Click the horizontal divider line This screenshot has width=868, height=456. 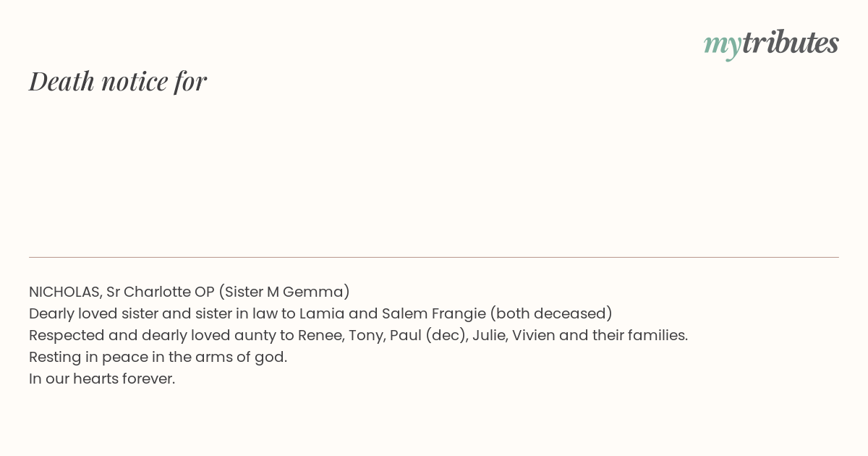point(434,257)
